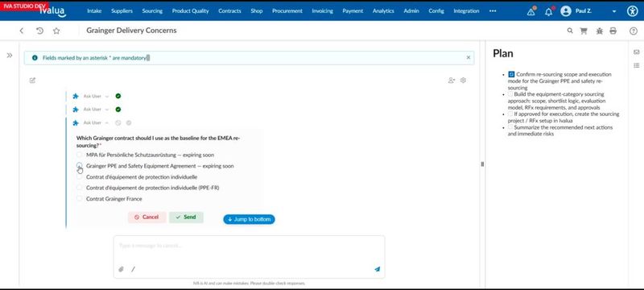Click the third Ask User puzzle icon
This screenshot has width=644, height=290.
(x=76, y=122)
